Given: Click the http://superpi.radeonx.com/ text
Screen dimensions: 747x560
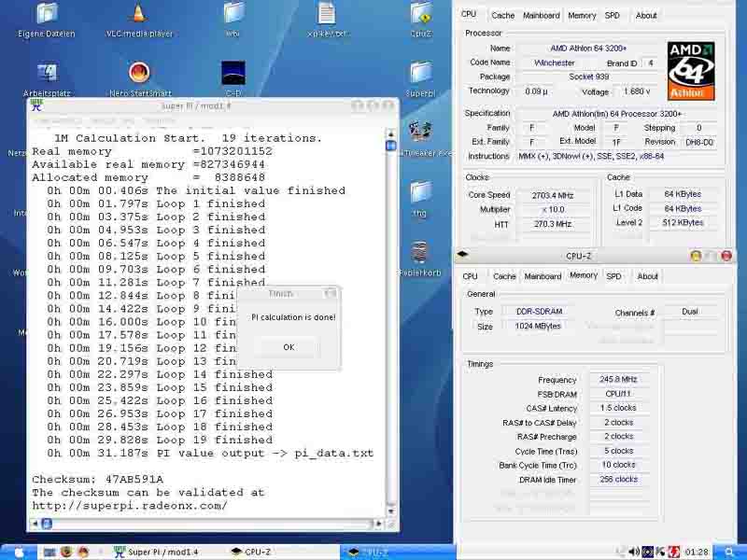Looking at the screenshot, I should point(130,506).
